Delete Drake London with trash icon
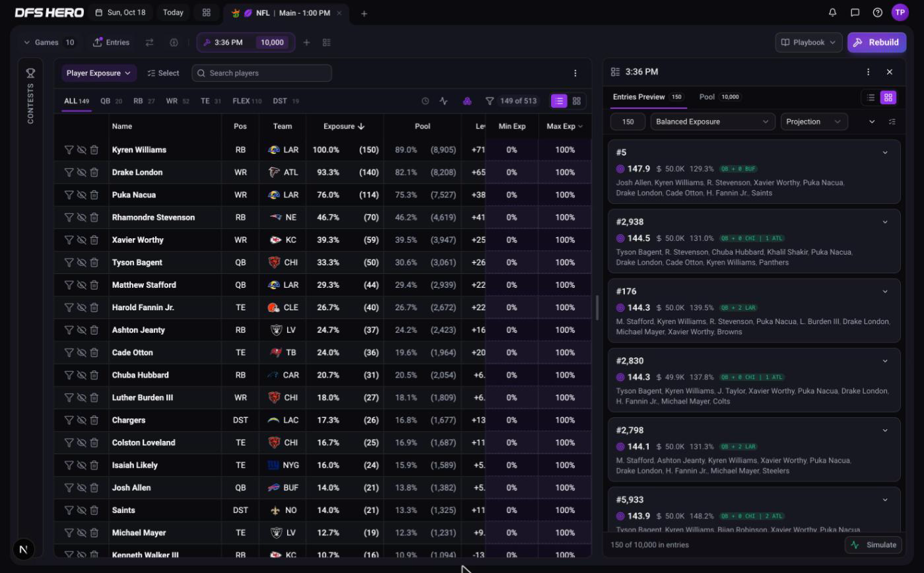This screenshot has width=924, height=573. (94, 172)
